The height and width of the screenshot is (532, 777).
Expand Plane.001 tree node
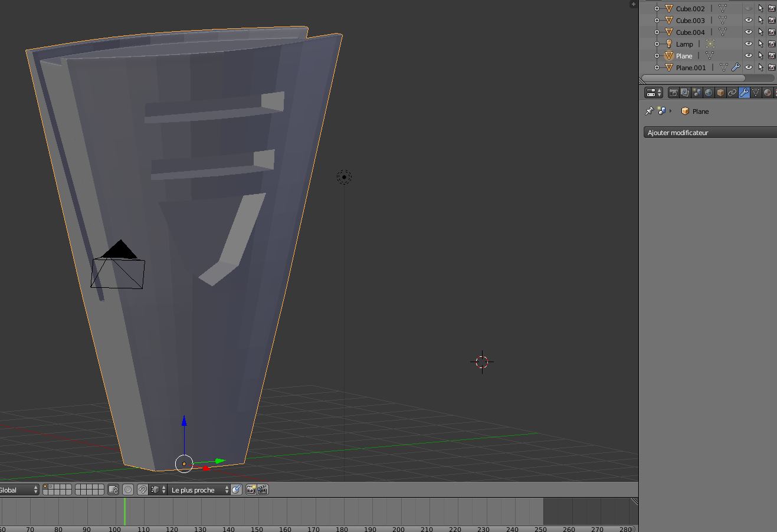[657, 67]
